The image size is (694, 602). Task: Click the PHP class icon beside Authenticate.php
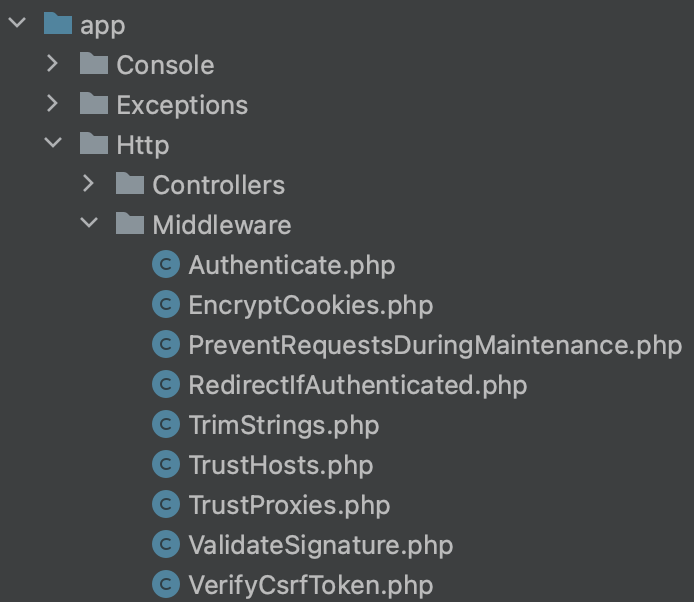pyautogui.click(x=165, y=265)
